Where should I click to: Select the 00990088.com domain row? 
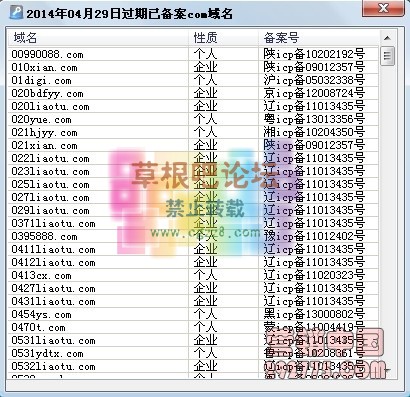click(x=193, y=54)
